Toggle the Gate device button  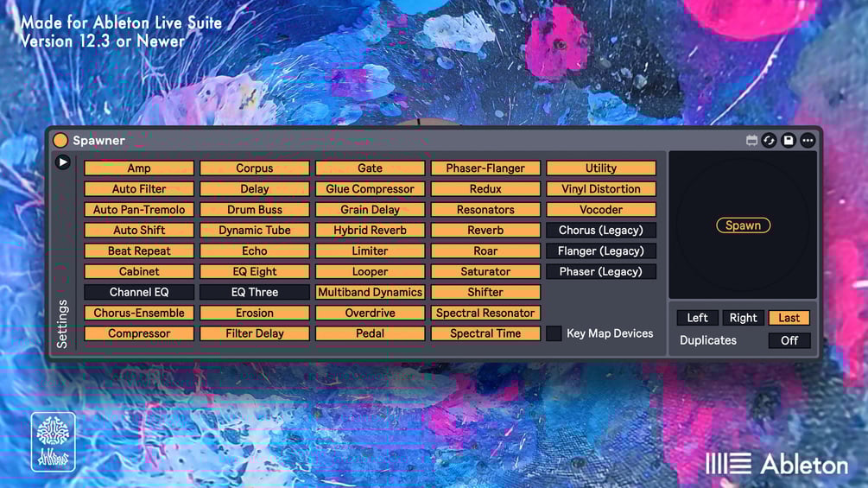click(370, 168)
